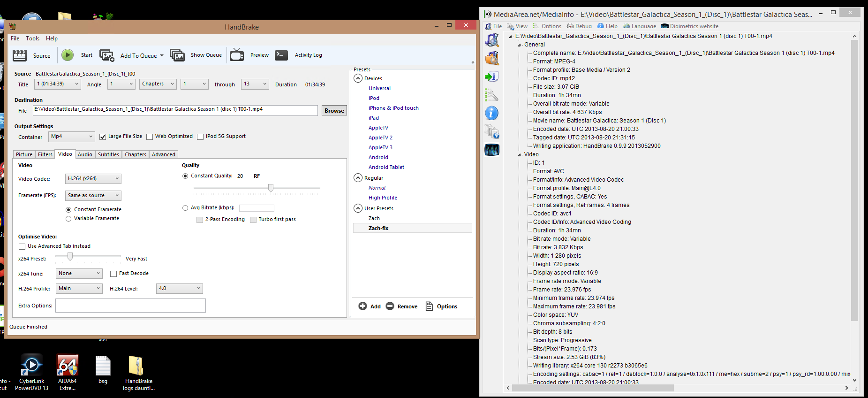
Task: Open the end chapter dropdown showing 13
Action: pyautogui.click(x=255, y=84)
